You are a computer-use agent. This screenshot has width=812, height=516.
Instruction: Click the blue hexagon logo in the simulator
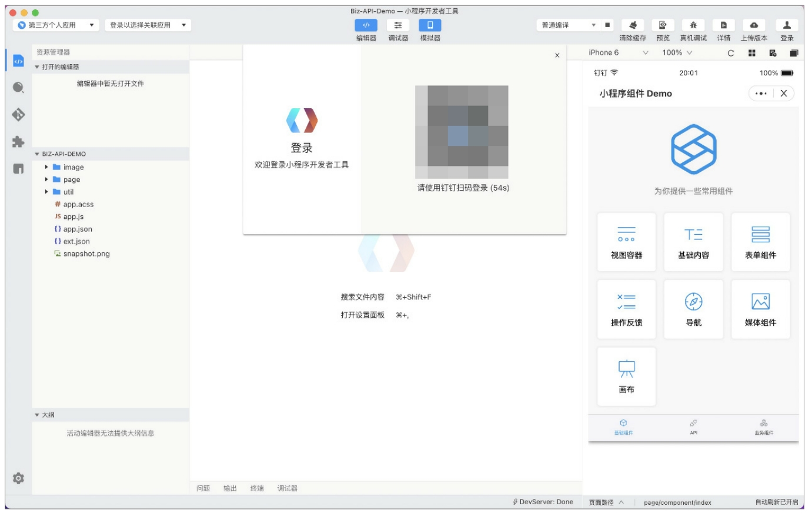[693, 149]
